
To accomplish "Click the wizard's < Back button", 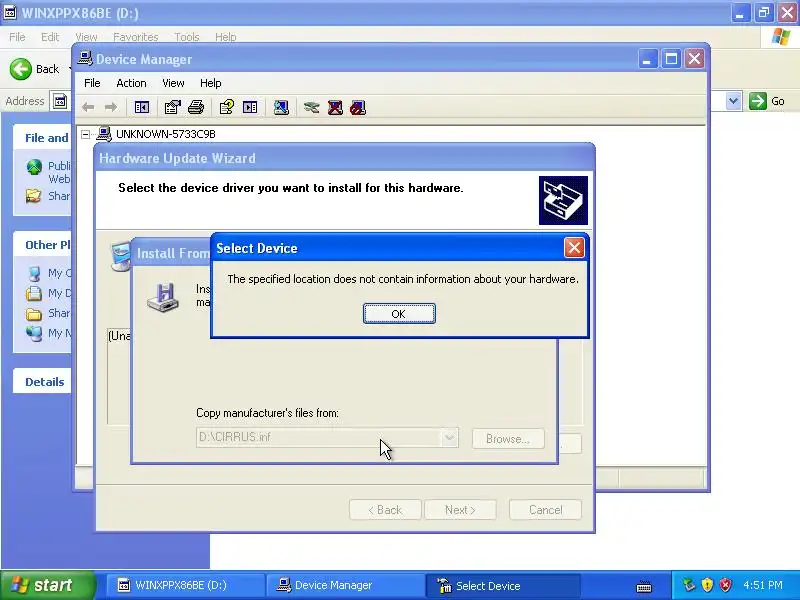I will coord(385,509).
